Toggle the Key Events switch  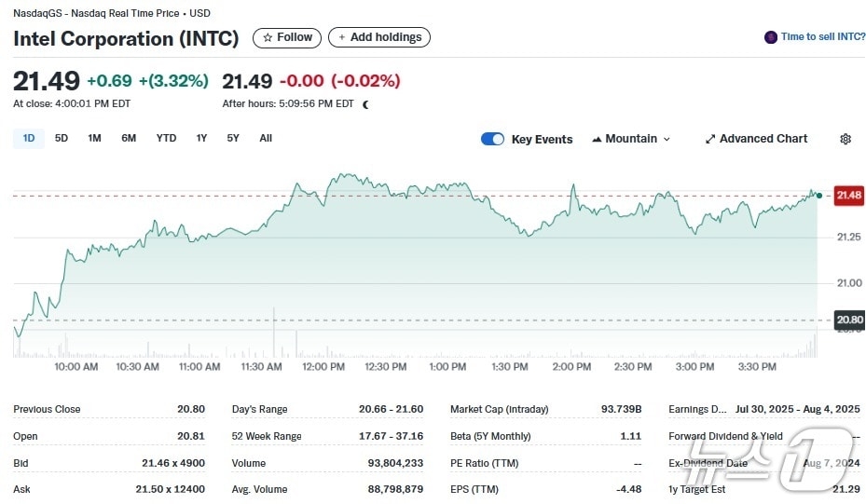[x=492, y=139]
